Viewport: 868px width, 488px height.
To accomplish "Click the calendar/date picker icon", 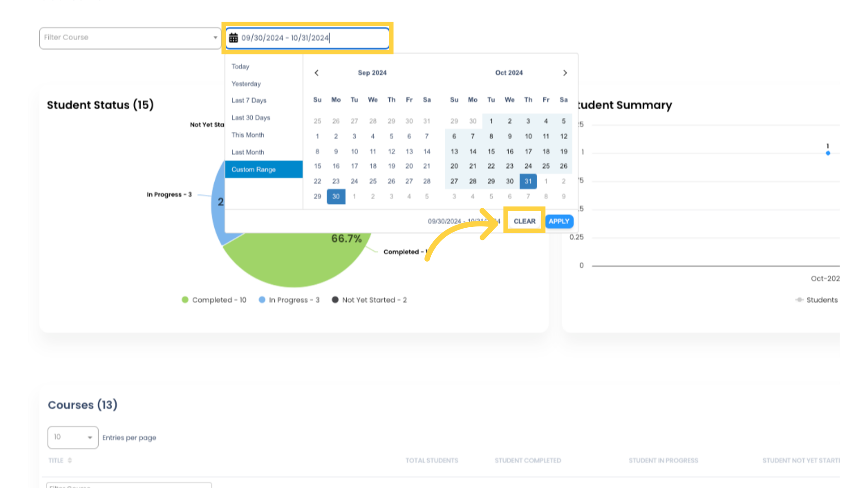I will click(233, 38).
